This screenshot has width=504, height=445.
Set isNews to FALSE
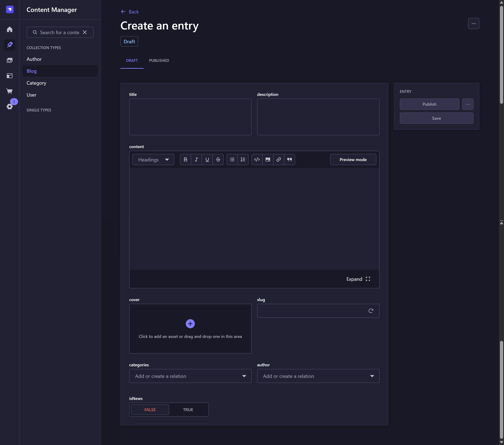tap(150, 409)
